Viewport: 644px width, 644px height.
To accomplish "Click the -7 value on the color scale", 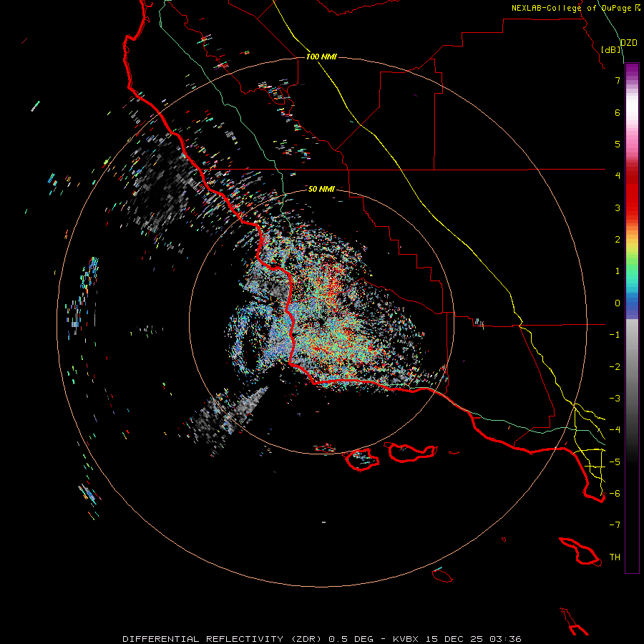I will tap(615, 525).
